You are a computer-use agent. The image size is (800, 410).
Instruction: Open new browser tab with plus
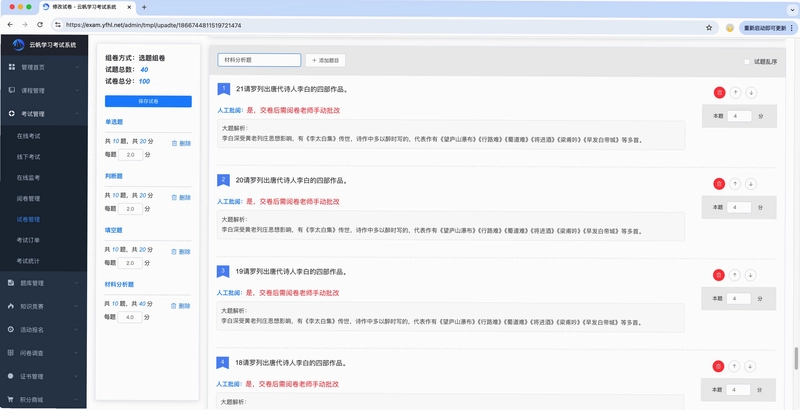(x=144, y=7)
